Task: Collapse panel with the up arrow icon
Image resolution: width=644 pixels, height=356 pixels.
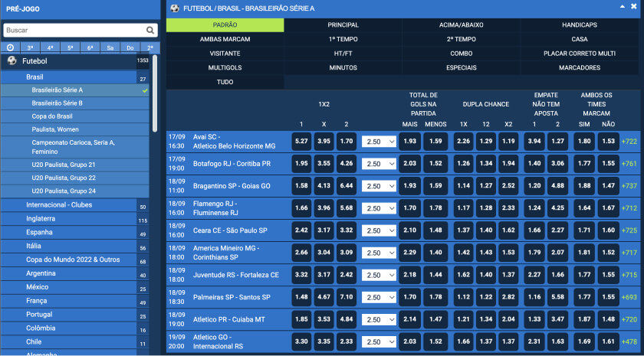Action: click(x=623, y=7)
